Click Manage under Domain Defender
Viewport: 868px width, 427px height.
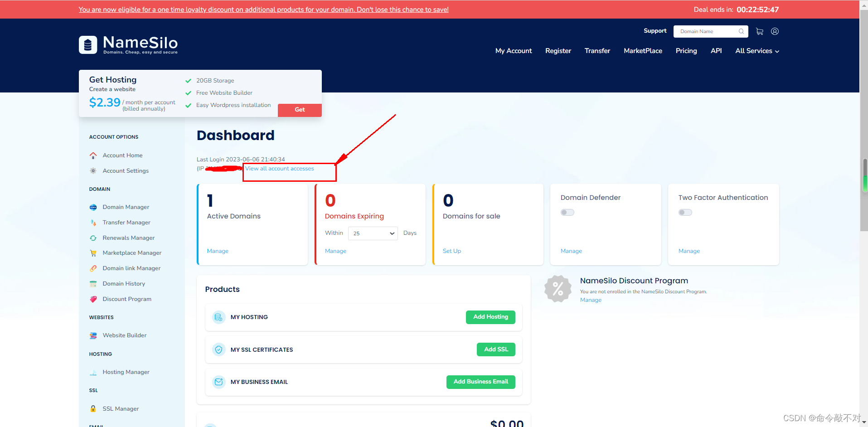click(x=571, y=251)
